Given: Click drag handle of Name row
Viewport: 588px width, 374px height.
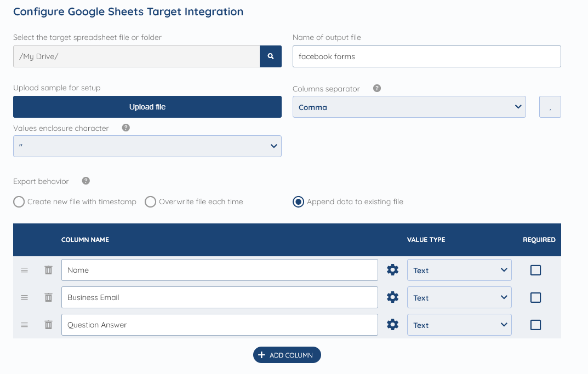Looking at the screenshot, I should [x=24, y=270].
